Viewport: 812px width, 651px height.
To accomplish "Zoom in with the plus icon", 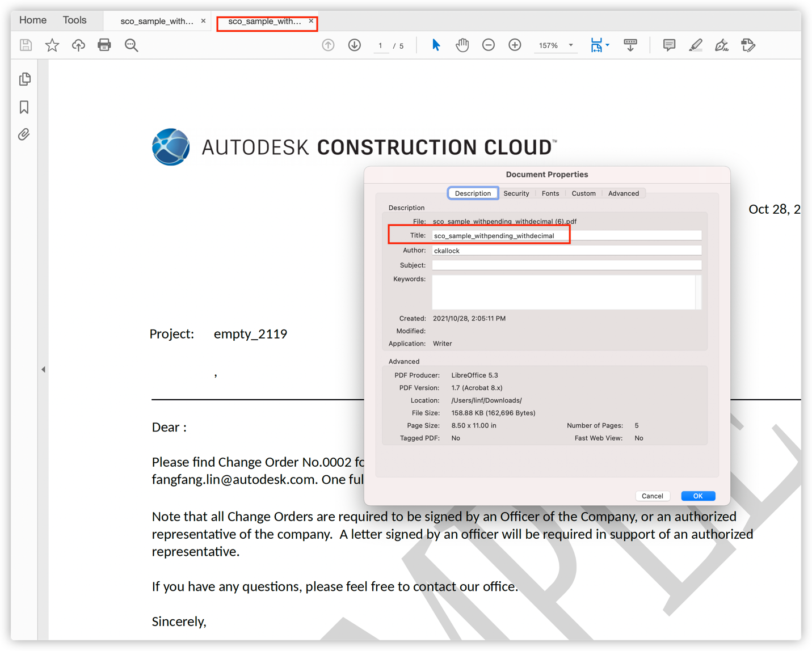I will click(x=515, y=45).
